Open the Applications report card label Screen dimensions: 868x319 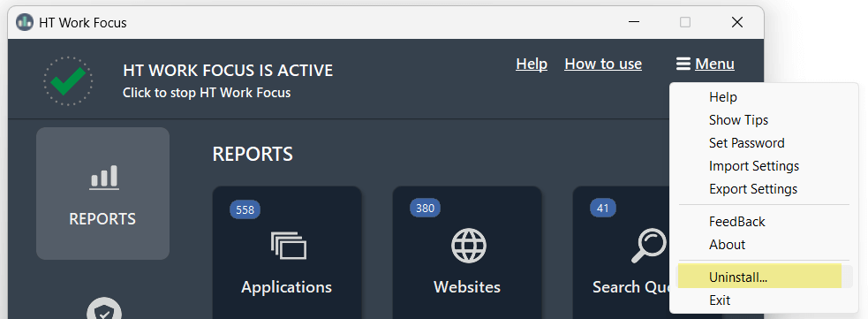click(x=287, y=287)
